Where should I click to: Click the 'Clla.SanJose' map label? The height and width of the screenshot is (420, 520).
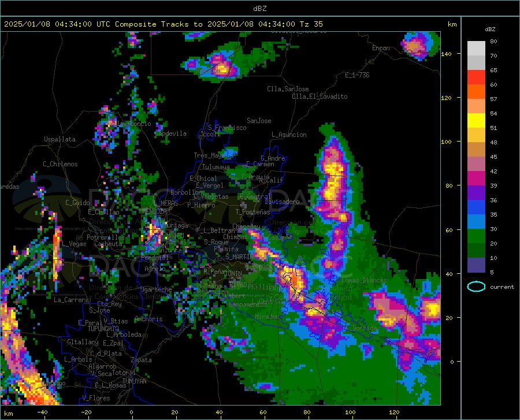pyautogui.click(x=288, y=89)
